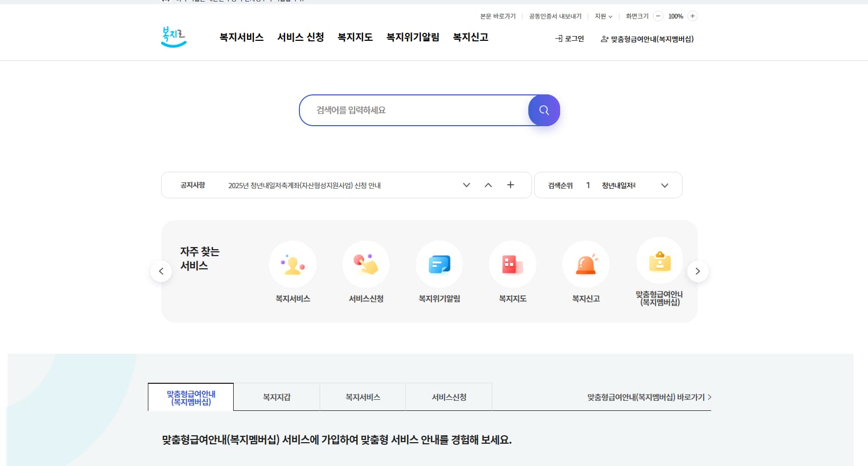Open the 복지신고 main menu

click(471, 37)
